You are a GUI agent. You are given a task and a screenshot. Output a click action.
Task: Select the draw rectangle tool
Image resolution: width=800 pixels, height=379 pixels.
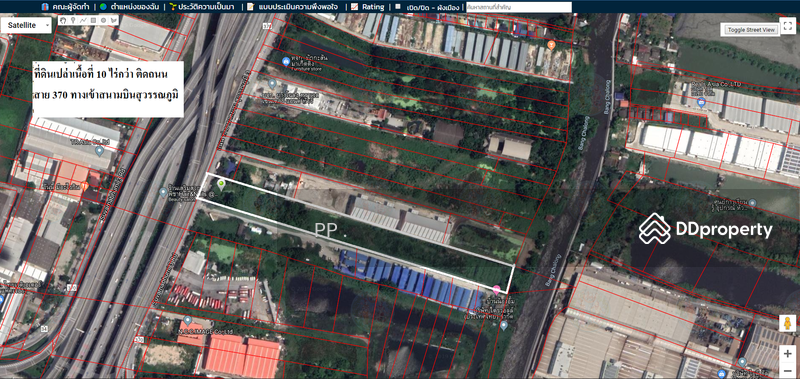point(93,20)
